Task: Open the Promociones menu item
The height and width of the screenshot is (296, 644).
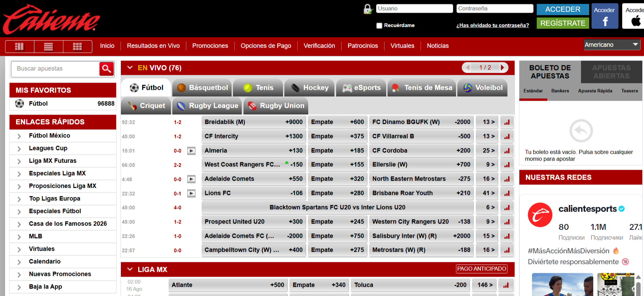Action: tap(210, 46)
